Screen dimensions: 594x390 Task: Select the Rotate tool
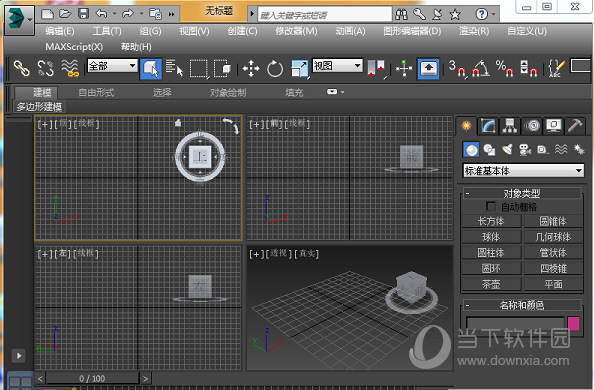[275, 69]
